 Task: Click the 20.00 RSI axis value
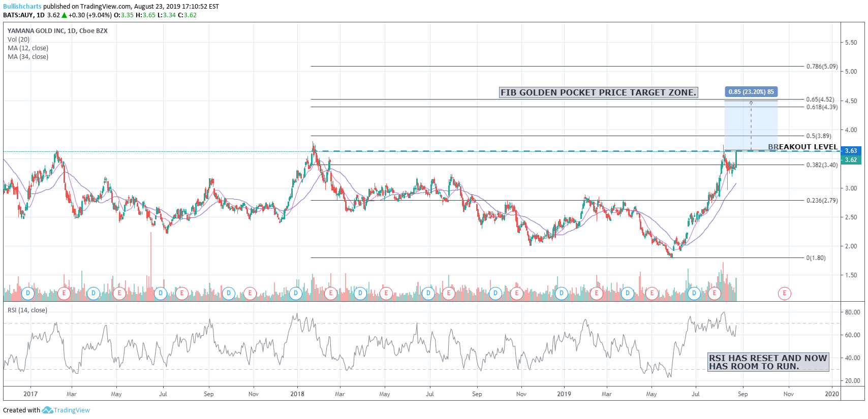point(852,381)
